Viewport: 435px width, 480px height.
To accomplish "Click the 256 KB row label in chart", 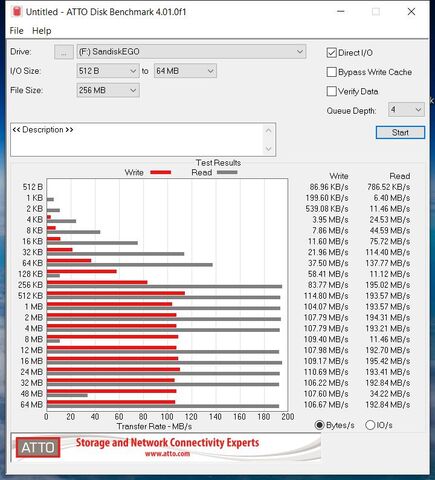I will coord(31,285).
